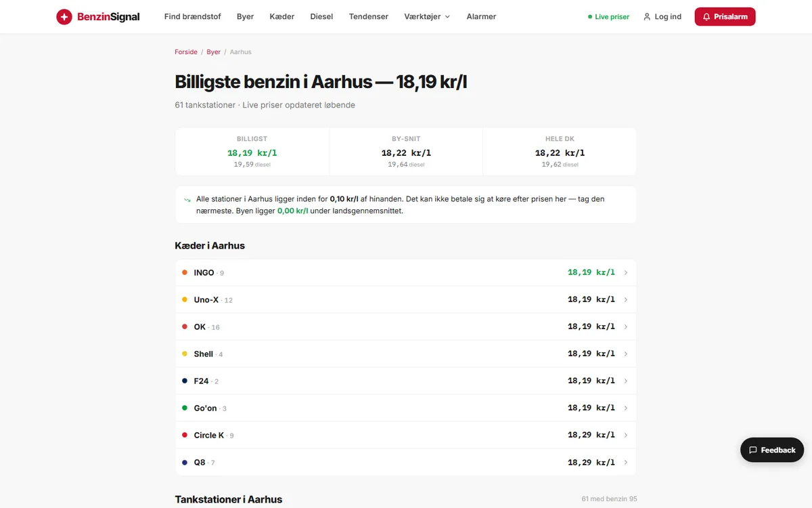
Task: Open the Go'on chain row
Action: [405, 408]
